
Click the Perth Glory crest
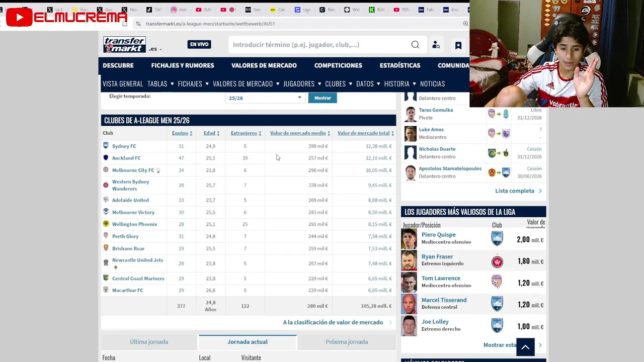[106, 236]
